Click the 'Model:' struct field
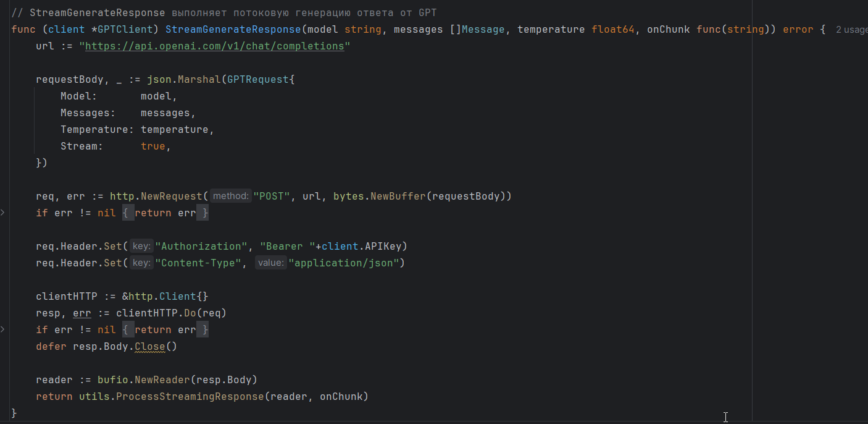This screenshot has width=868, height=424. tap(79, 96)
